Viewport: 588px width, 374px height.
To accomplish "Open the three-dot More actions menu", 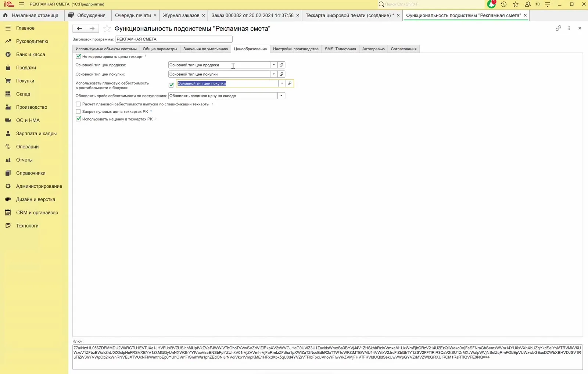I will click(x=569, y=28).
